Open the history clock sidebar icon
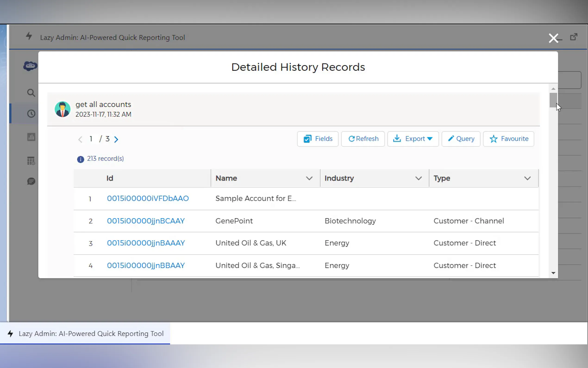588x368 pixels. [x=31, y=114]
